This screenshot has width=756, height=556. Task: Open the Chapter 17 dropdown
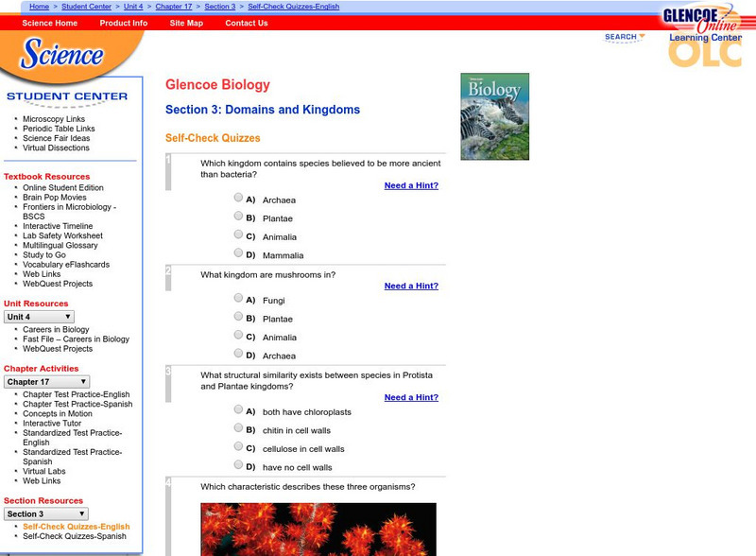(x=46, y=382)
